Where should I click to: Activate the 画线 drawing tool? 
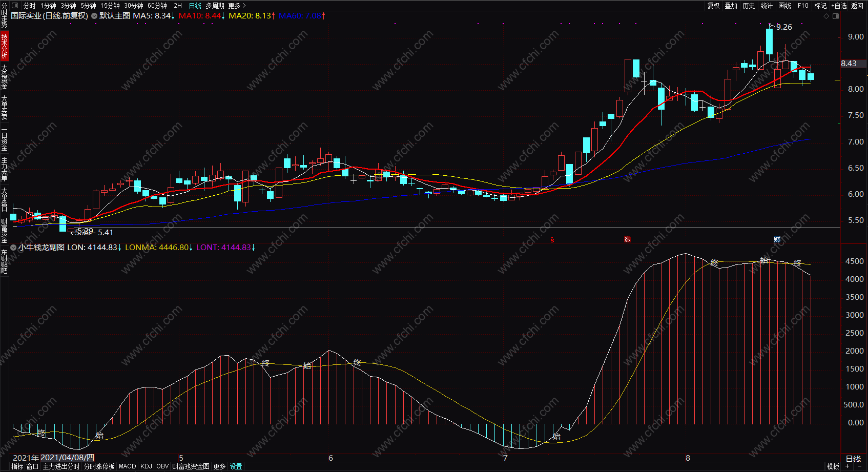(784, 6)
